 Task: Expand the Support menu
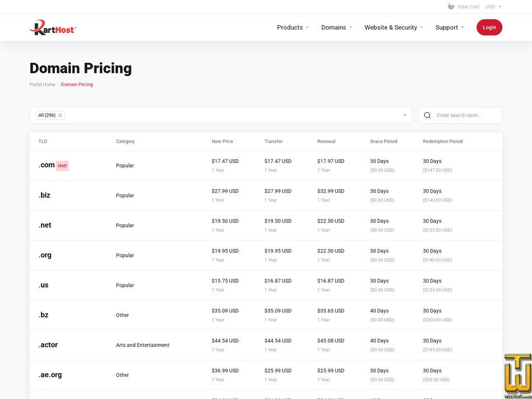click(450, 27)
